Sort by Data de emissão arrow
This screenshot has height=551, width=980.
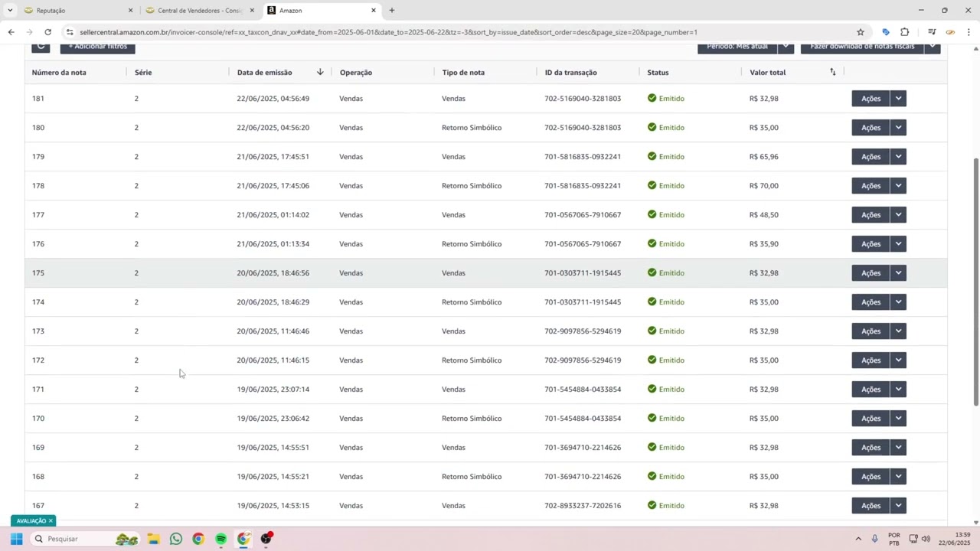pos(320,72)
